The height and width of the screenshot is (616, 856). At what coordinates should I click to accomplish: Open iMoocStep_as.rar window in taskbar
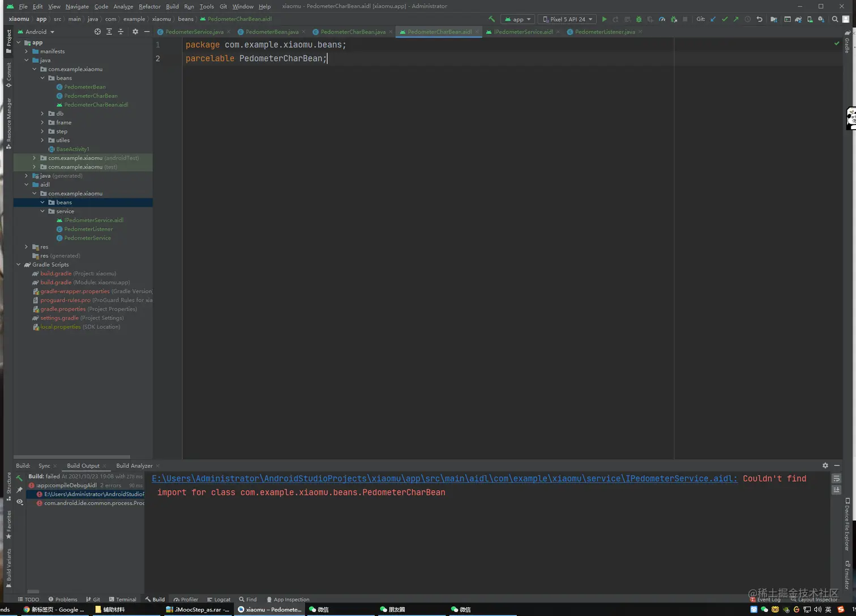point(198,610)
